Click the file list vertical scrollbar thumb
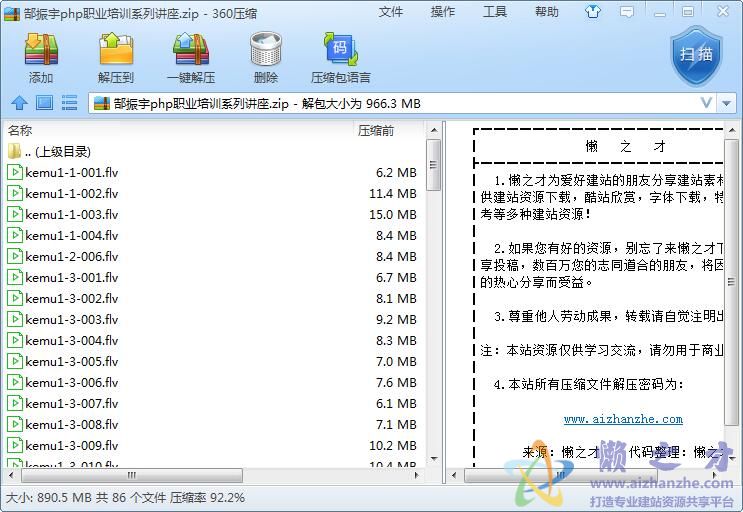Screen dimensions: 743x512 tap(434, 164)
